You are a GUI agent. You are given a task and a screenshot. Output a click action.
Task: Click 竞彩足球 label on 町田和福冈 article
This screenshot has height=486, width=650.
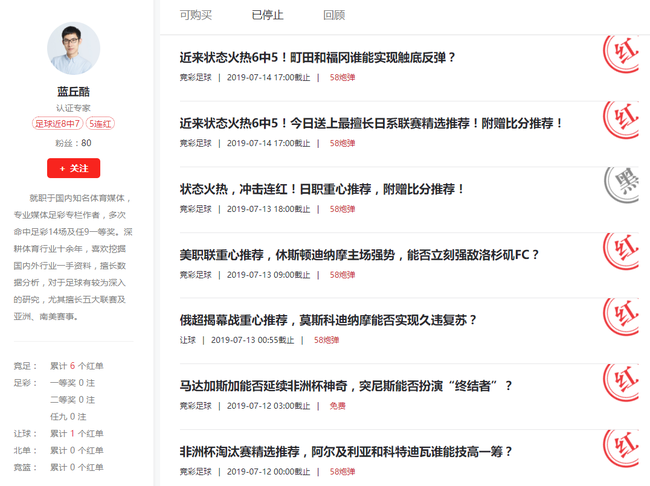pos(196,78)
